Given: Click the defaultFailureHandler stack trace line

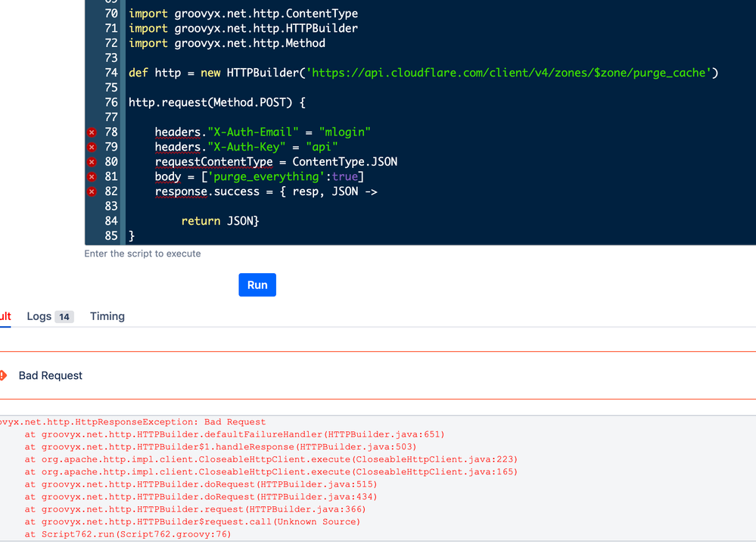Looking at the screenshot, I should pos(235,434).
